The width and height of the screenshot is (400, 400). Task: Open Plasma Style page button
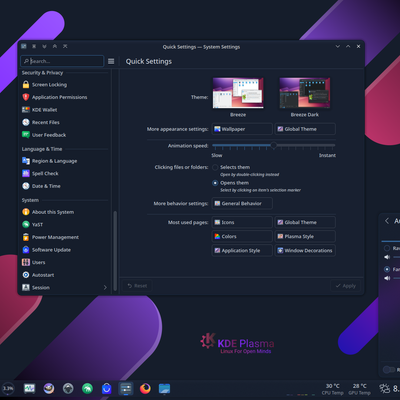[305, 236]
